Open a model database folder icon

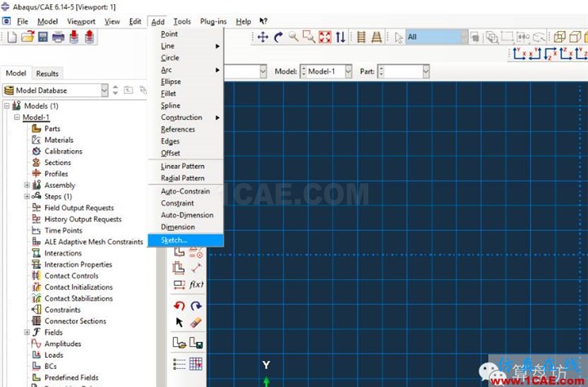click(28, 37)
